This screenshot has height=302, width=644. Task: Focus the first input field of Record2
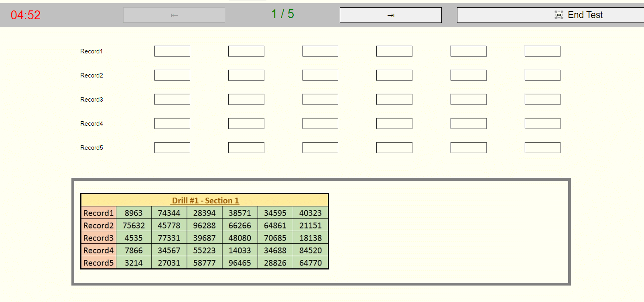172,75
